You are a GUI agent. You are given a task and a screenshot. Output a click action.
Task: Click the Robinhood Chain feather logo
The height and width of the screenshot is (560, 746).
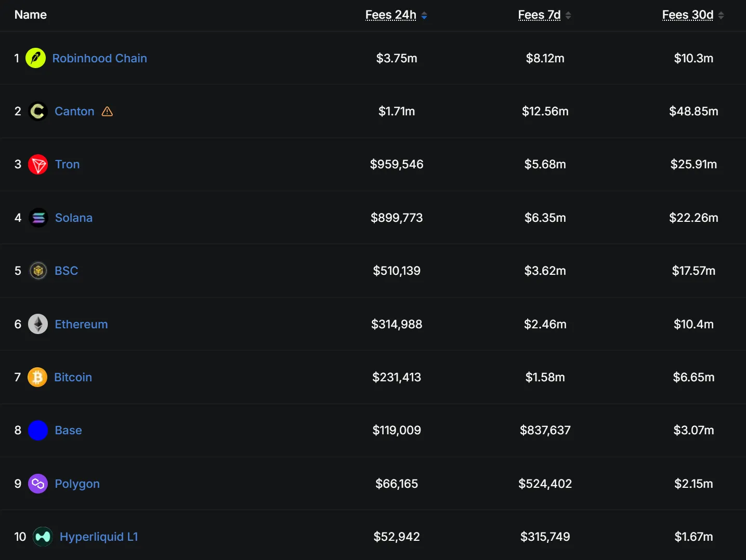pos(35,58)
